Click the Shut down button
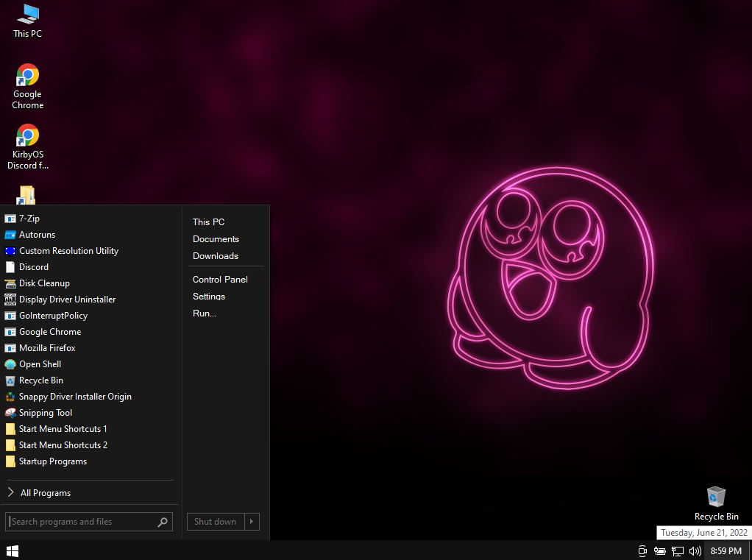The height and width of the screenshot is (560, 752). point(216,522)
